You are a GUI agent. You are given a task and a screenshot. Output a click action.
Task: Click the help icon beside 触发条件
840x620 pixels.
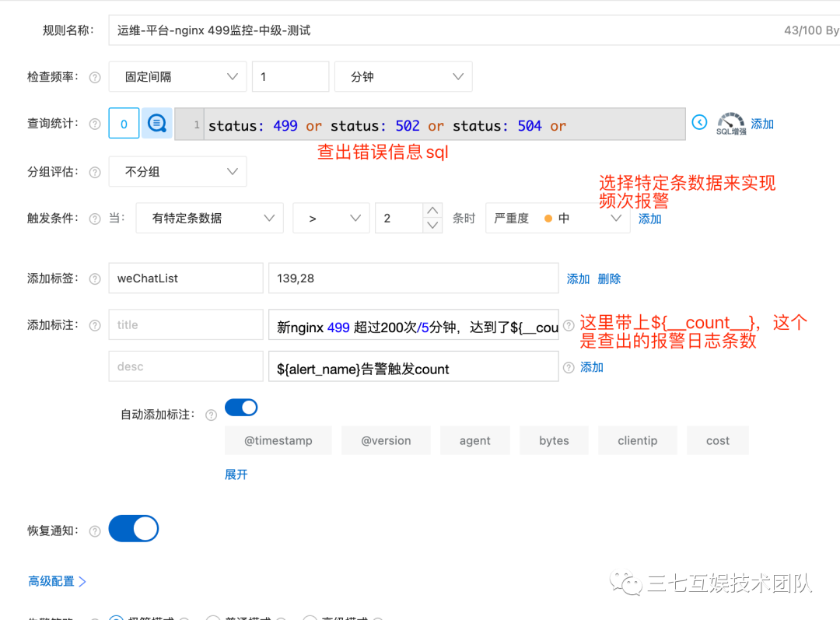[95, 219]
